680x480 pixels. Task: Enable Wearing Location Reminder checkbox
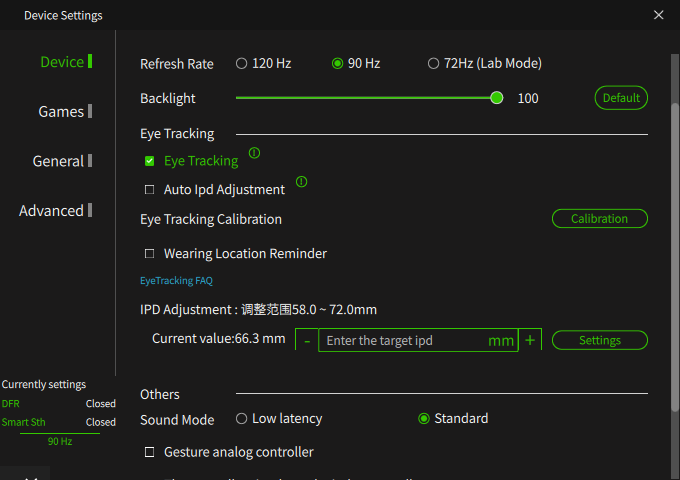coord(150,254)
